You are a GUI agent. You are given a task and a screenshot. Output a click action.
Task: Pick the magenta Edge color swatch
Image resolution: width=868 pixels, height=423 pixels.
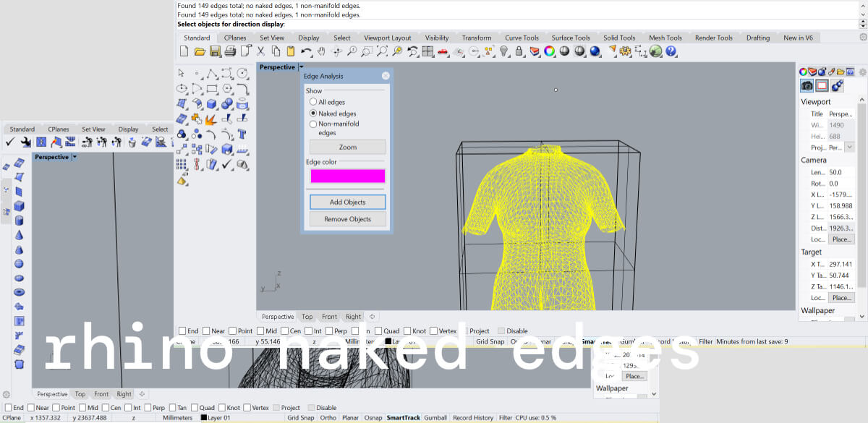click(347, 176)
